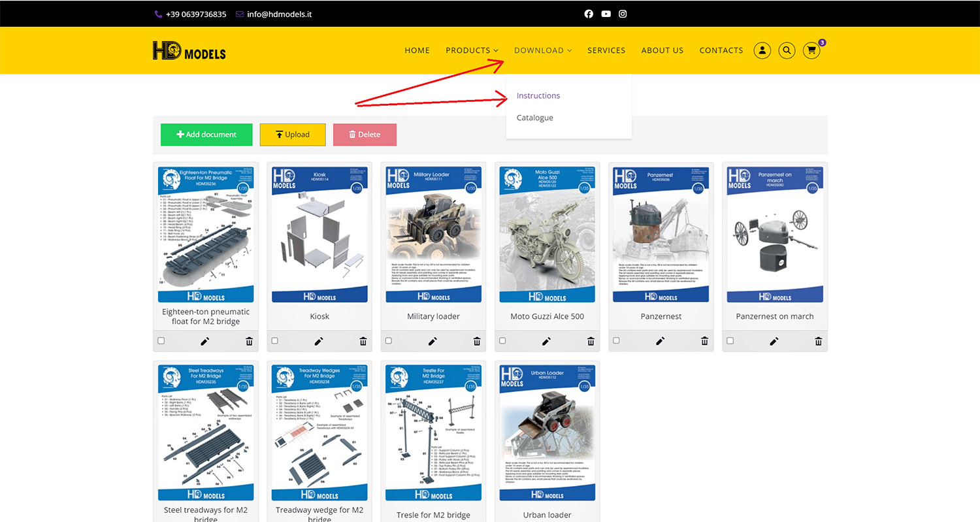Choose Catalogue from the Download menu
Image resolution: width=980 pixels, height=522 pixels.
(x=534, y=118)
